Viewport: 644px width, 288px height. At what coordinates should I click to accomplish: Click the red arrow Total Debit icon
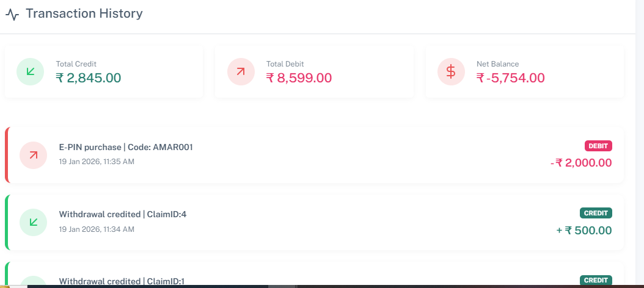[x=241, y=72]
